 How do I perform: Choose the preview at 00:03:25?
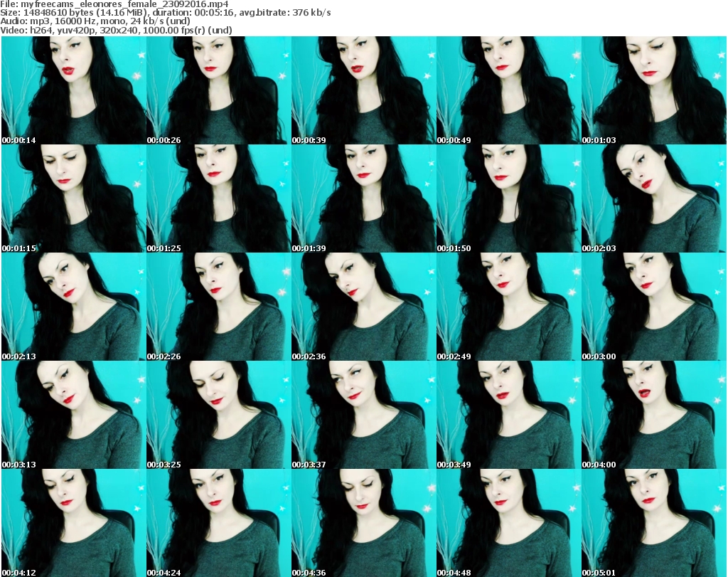pos(219,415)
